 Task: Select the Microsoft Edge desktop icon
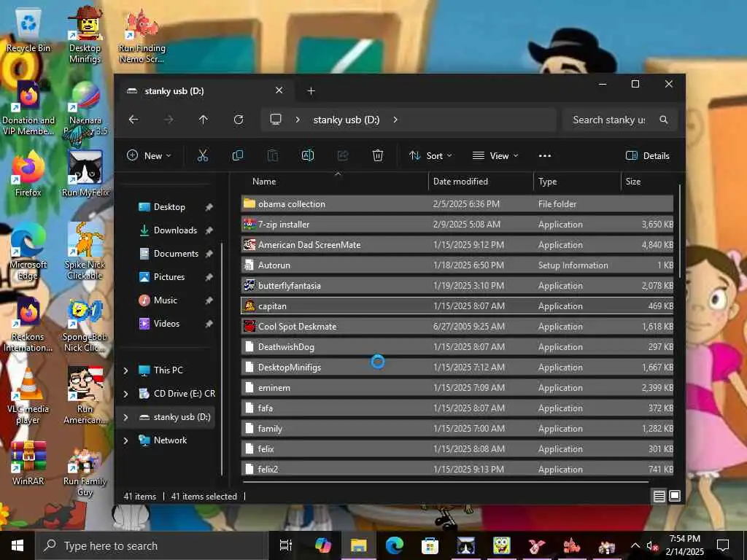pos(28,251)
